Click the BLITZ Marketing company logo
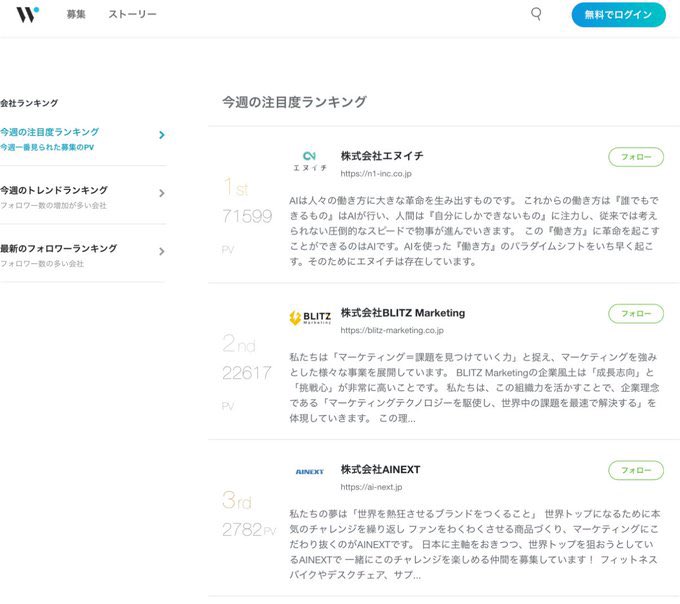Screen dimensions: 680x604 point(310,317)
